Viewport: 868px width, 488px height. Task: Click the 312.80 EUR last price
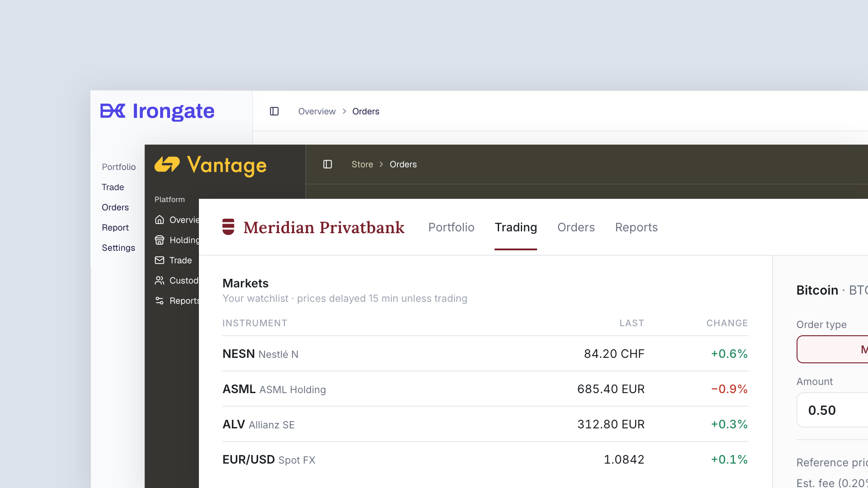click(x=611, y=424)
